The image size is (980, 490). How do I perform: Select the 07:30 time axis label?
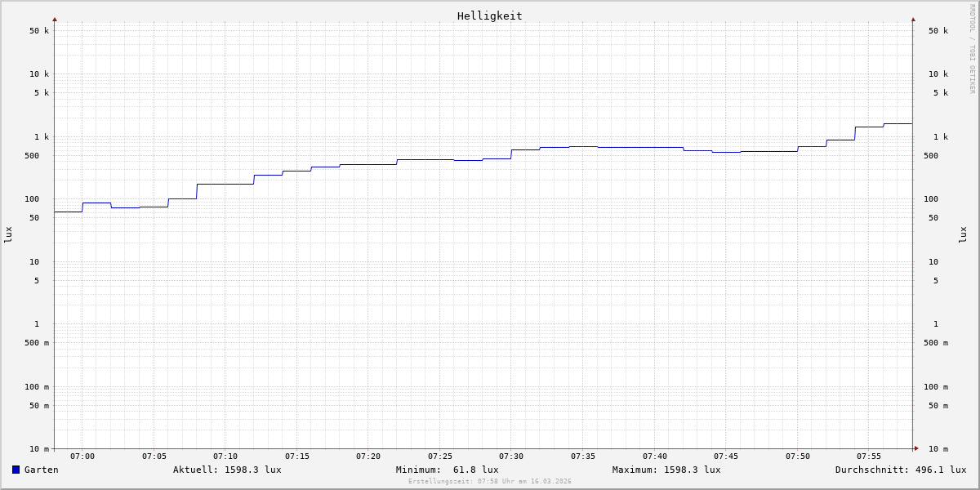[511, 457]
